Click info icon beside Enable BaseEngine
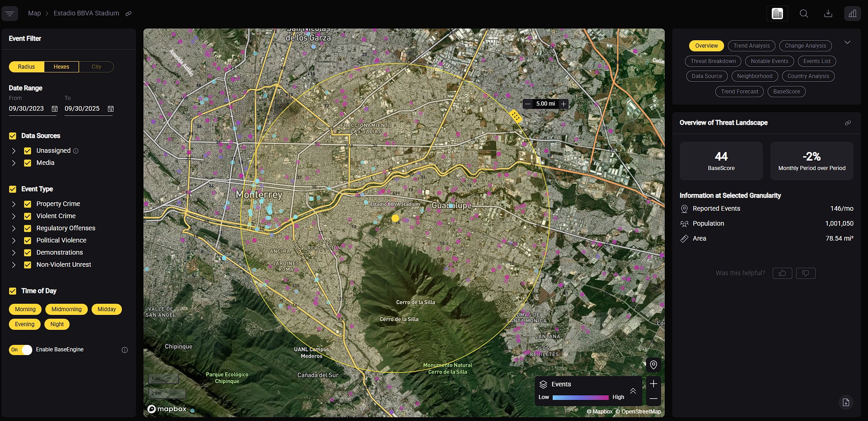Image resolution: width=868 pixels, height=421 pixels. click(x=125, y=350)
